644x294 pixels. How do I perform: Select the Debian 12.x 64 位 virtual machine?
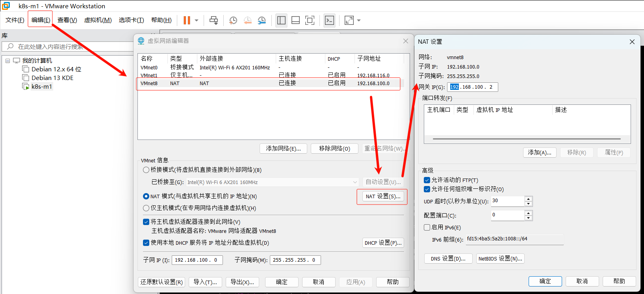(56, 69)
